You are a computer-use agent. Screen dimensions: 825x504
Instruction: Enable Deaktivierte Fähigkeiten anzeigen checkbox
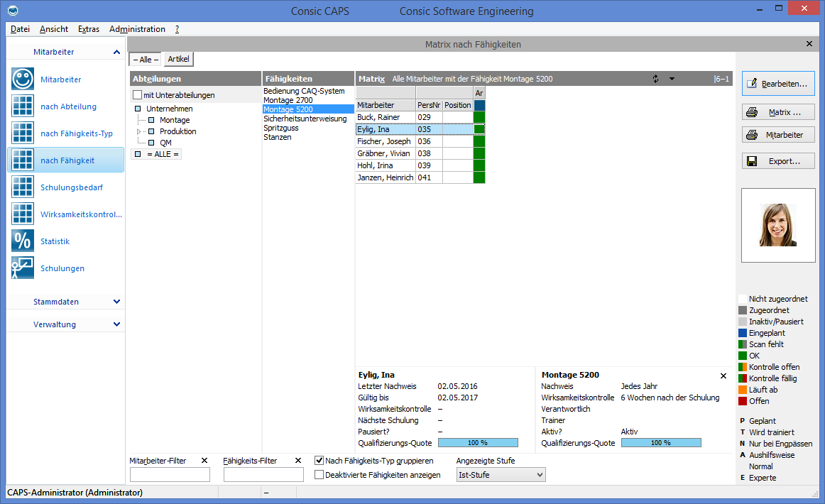click(x=319, y=475)
